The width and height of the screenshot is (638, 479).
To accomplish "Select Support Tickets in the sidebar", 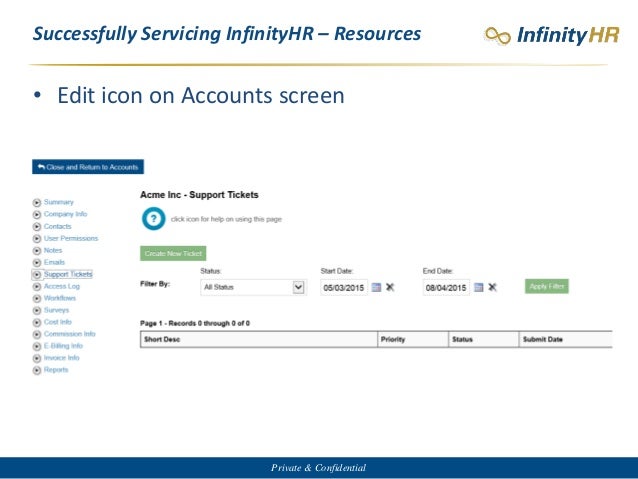I will [68, 274].
